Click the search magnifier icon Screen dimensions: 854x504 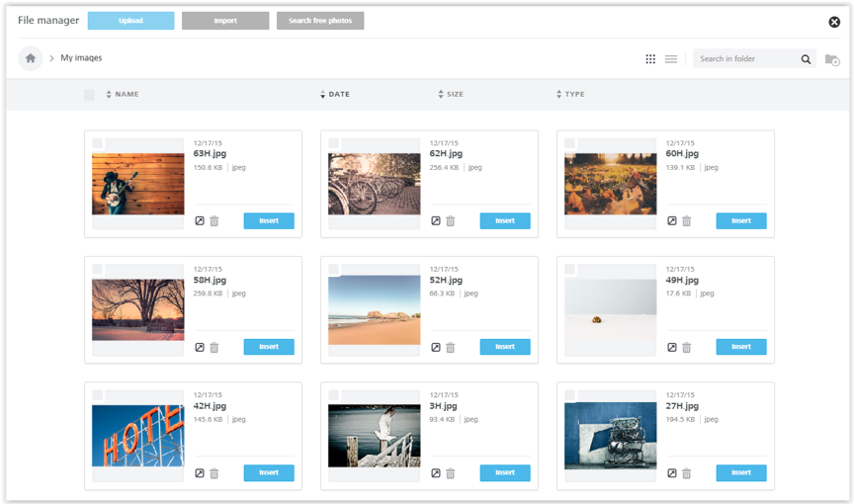(x=807, y=59)
